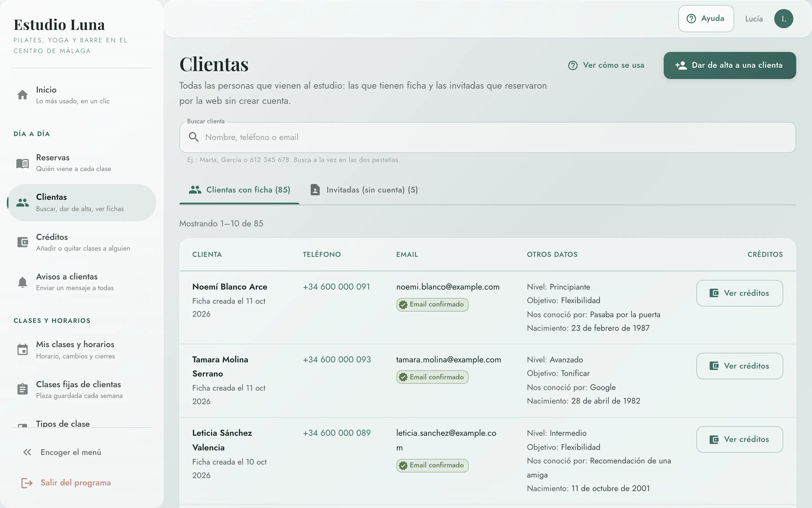Click the Créditos wallet icon in sidebar
This screenshot has width=812, height=508.
pos(23,242)
